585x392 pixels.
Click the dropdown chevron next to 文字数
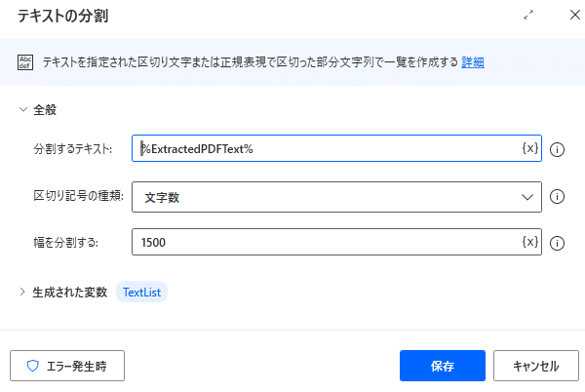[x=527, y=197]
